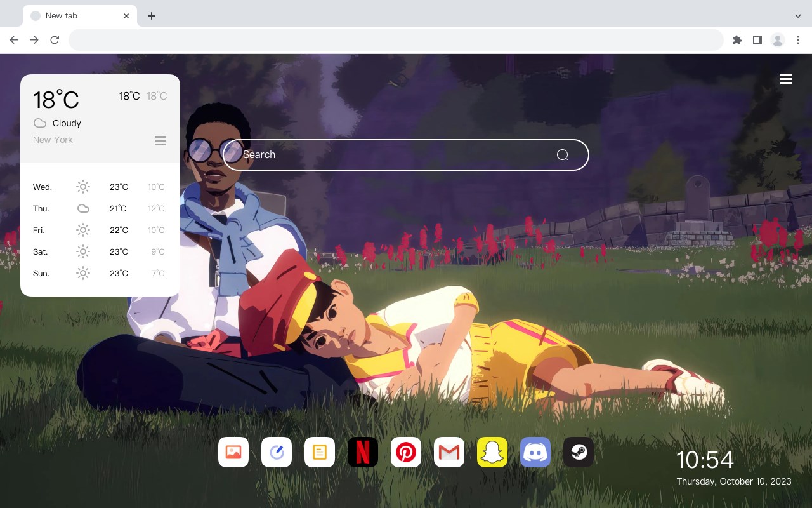
Task: Open the blue to-do checklist icon
Action: pyautogui.click(x=277, y=452)
